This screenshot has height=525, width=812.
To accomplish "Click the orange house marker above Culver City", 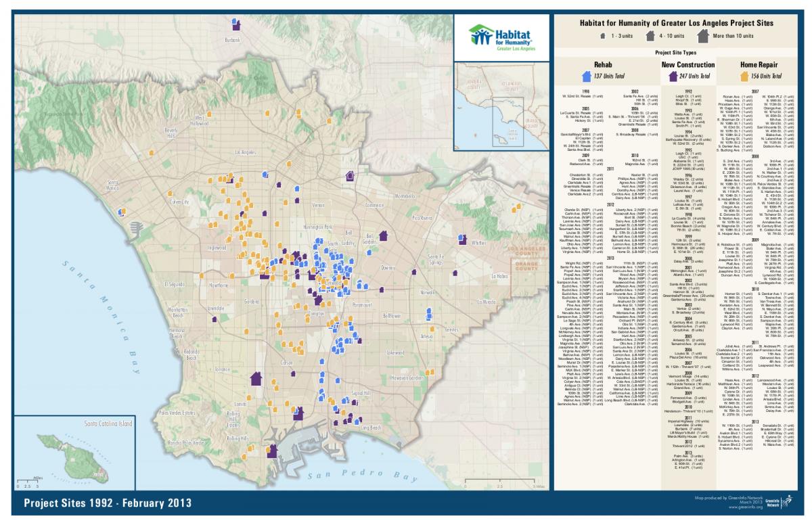I will coord(171,192).
